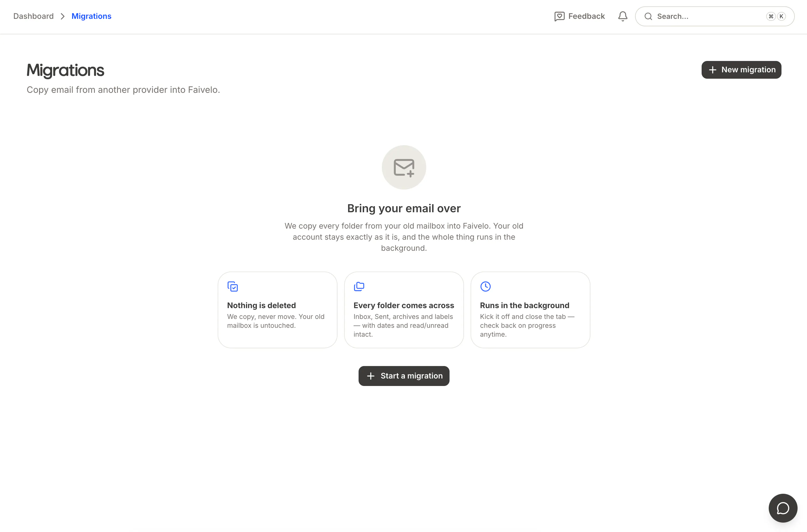The image size is (807, 532).
Task: Click the copy-check icon above Nothing is deleted
Action: (x=233, y=286)
